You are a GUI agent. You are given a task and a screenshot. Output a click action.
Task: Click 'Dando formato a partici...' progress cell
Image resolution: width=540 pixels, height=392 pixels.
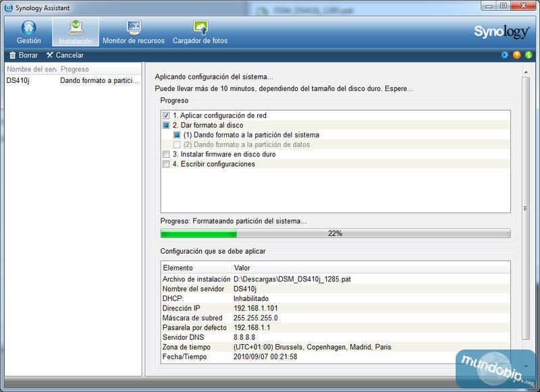point(99,80)
